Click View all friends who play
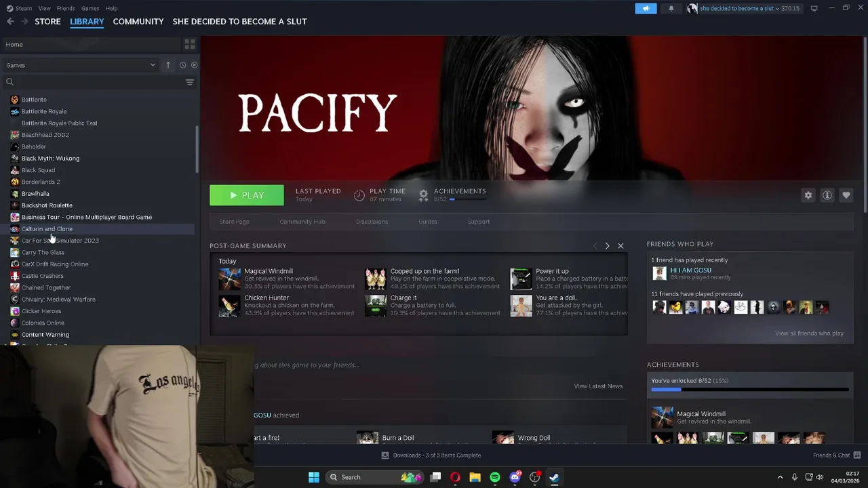This screenshot has width=868, height=488. click(x=809, y=333)
